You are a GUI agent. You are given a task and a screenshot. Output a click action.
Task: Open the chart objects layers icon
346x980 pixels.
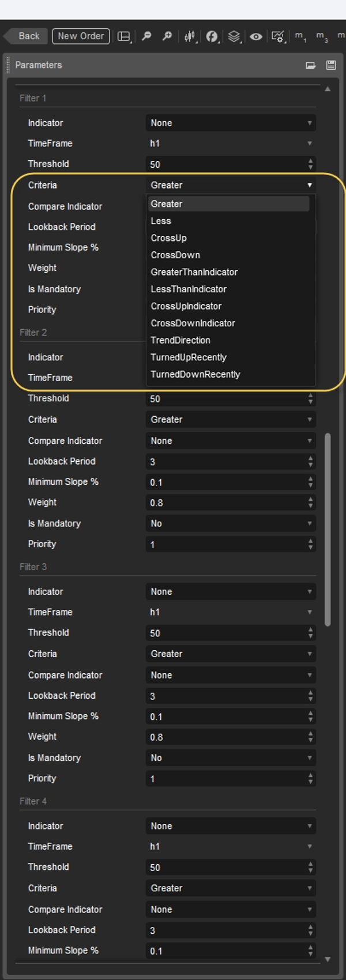[234, 36]
